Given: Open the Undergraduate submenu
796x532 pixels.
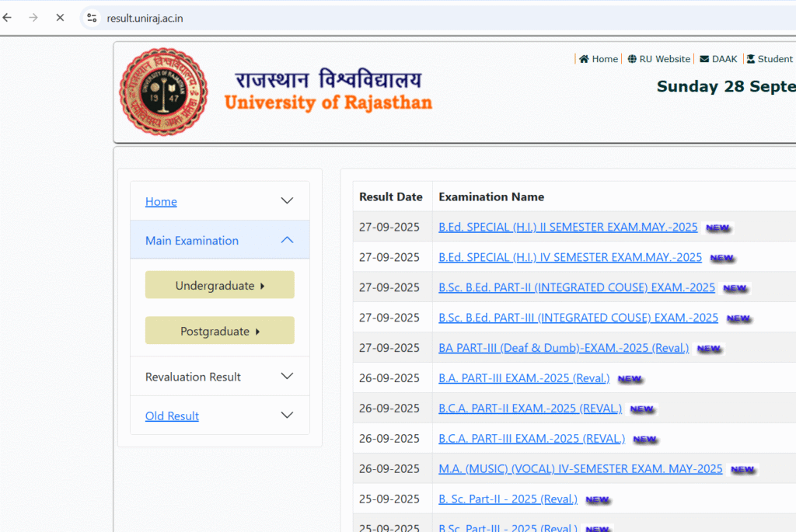Looking at the screenshot, I should pyautogui.click(x=219, y=285).
